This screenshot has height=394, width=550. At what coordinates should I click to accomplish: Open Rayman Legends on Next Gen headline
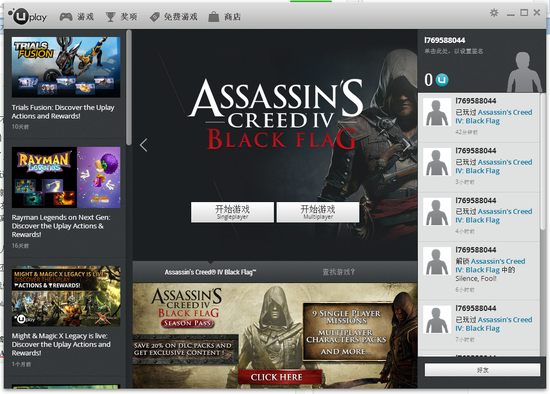tap(61, 226)
